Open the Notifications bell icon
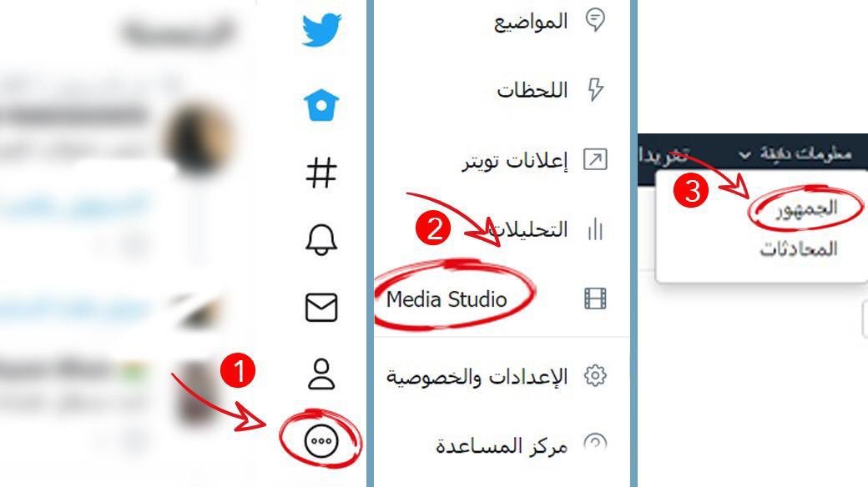The height and width of the screenshot is (487, 868). (x=321, y=240)
